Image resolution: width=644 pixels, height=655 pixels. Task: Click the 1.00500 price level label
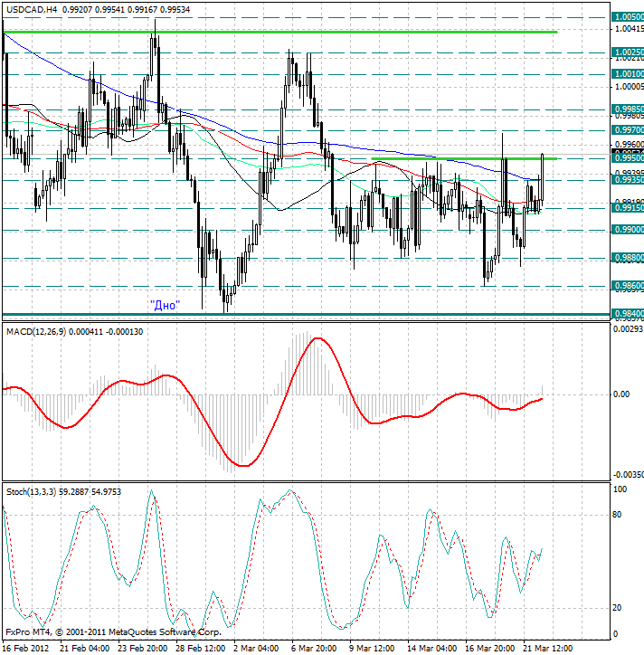(628, 16)
